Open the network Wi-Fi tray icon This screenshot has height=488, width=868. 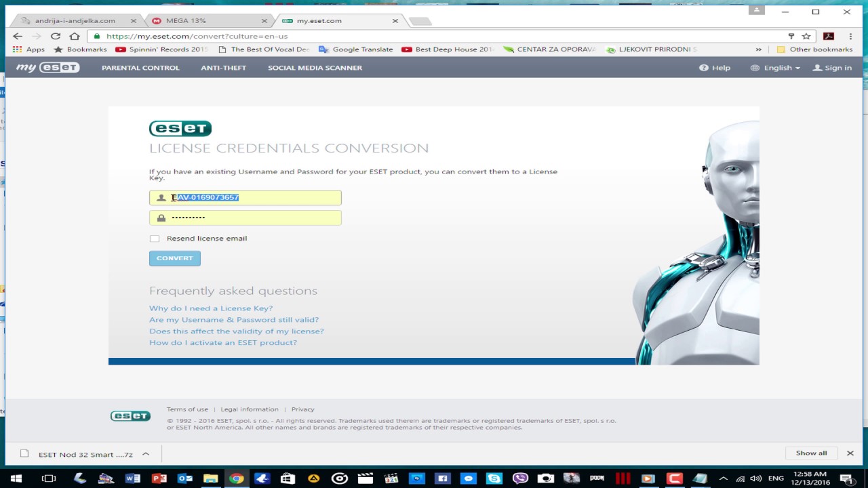[741, 479]
